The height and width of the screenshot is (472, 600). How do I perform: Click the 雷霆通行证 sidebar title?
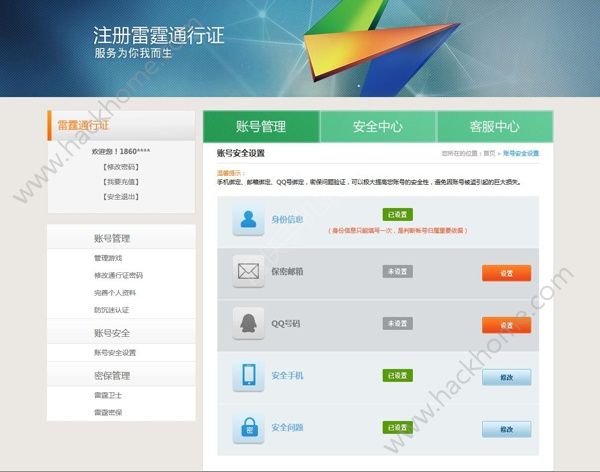pyautogui.click(x=83, y=125)
